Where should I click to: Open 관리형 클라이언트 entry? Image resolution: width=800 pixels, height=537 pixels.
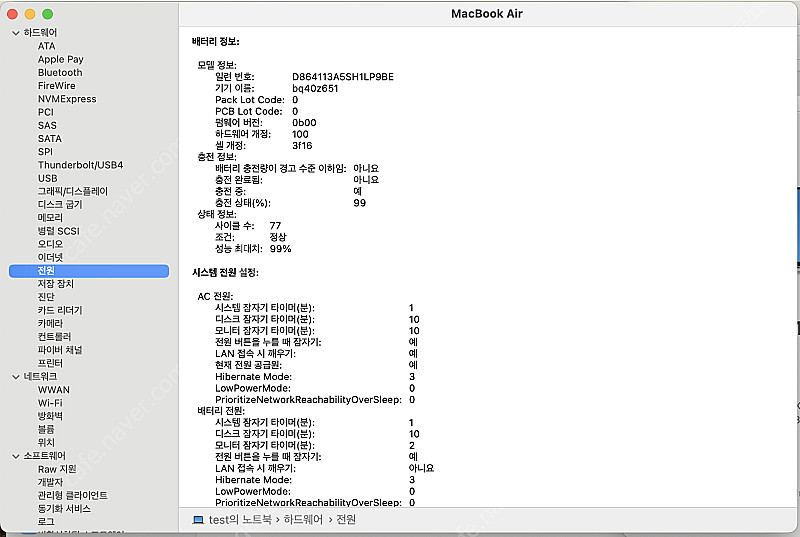click(x=72, y=496)
